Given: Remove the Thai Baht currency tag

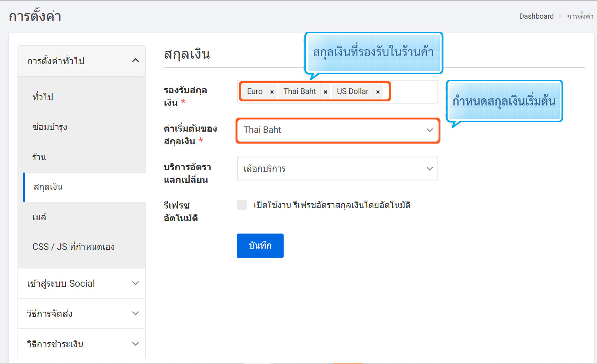Looking at the screenshot, I should pyautogui.click(x=325, y=92).
